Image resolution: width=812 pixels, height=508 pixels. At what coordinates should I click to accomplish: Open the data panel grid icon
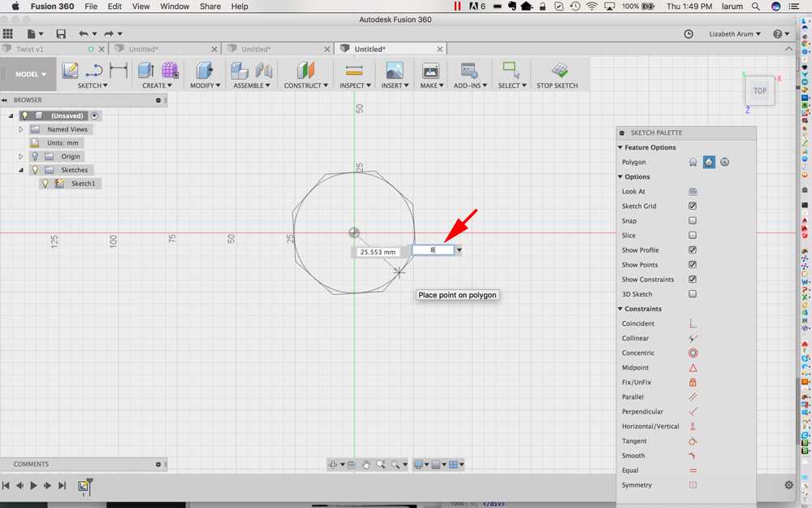point(8,33)
